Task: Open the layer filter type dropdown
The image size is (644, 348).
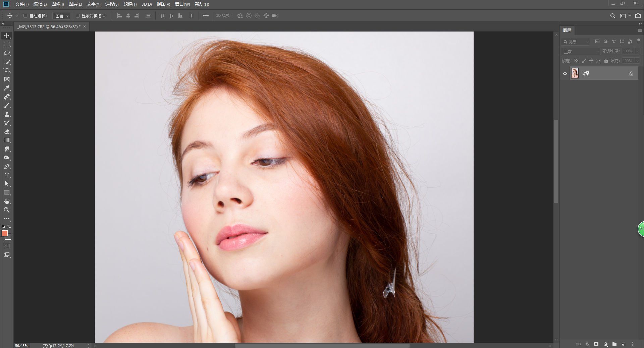Action: [x=576, y=42]
